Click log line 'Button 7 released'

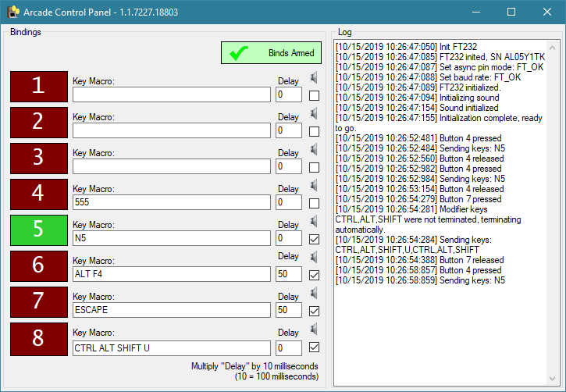click(x=419, y=260)
